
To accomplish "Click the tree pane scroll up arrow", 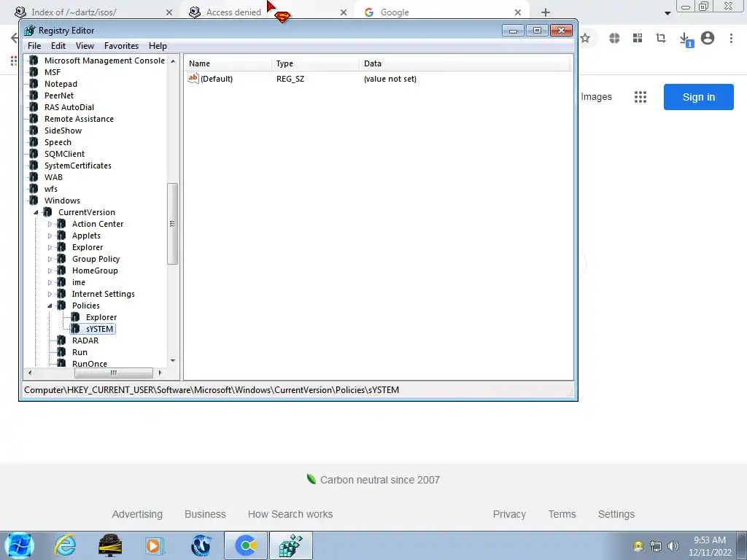I will (x=173, y=61).
